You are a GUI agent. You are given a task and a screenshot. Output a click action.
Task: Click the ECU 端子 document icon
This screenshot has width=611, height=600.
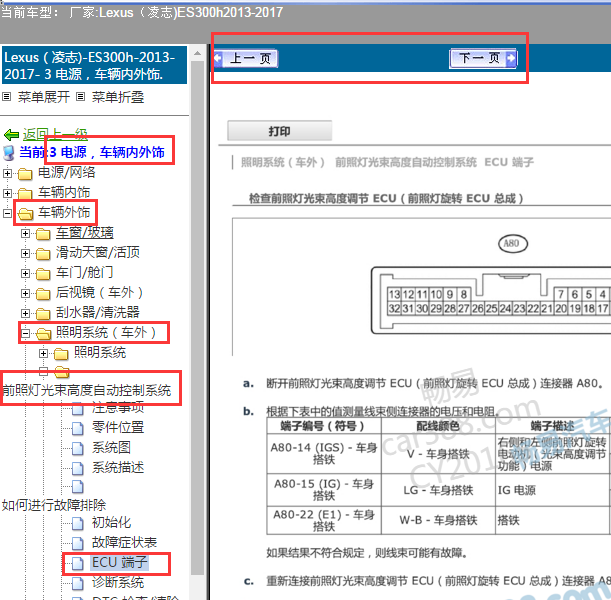78,563
